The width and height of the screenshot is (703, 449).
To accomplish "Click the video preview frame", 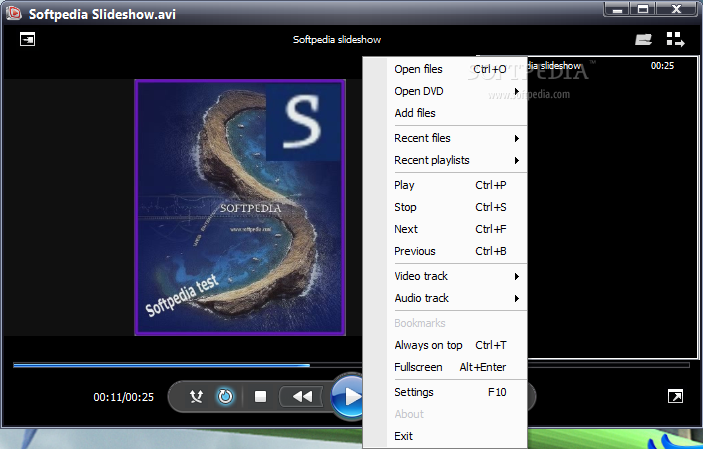I will (240, 207).
